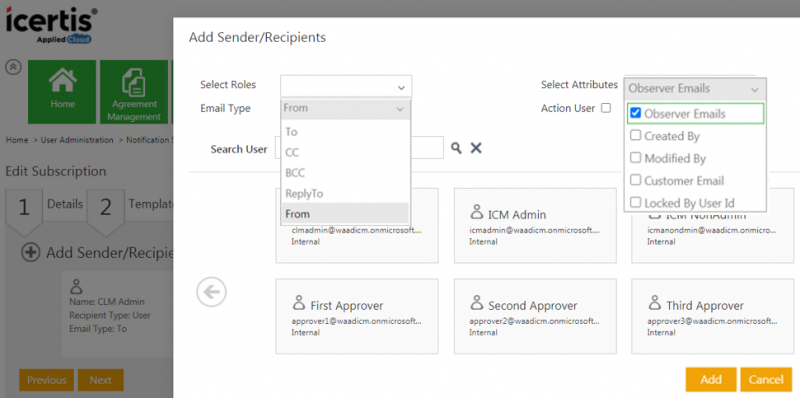Image resolution: width=800 pixels, height=398 pixels.
Task: Go to previous page with the left arrow
Action: pos(211,292)
